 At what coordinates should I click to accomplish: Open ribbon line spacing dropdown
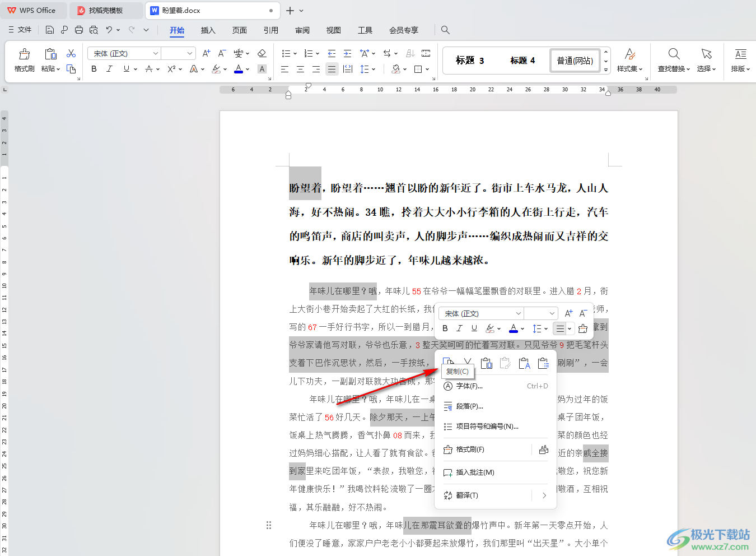[x=374, y=69]
